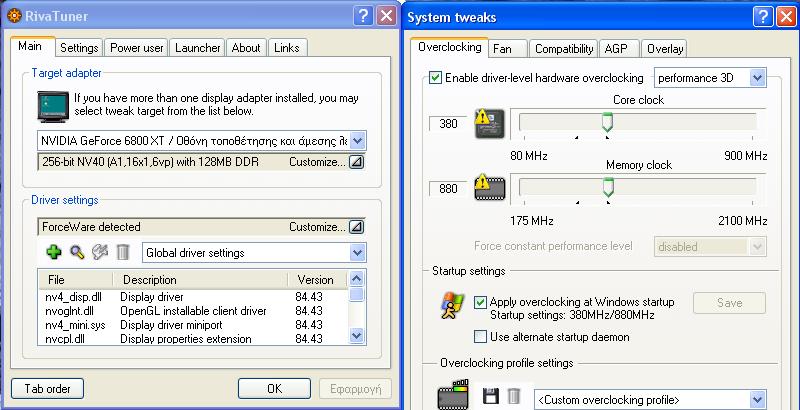
Task: Close the System tweaks window
Action: 786,17
